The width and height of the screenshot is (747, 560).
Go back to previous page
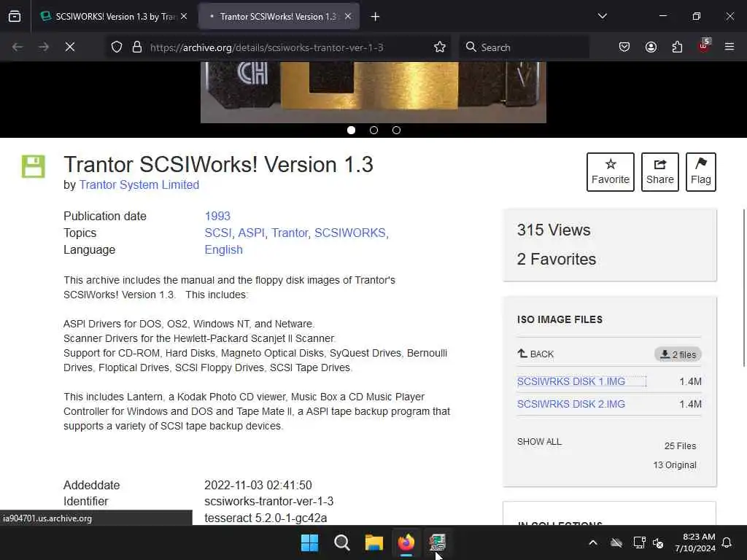click(18, 47)
